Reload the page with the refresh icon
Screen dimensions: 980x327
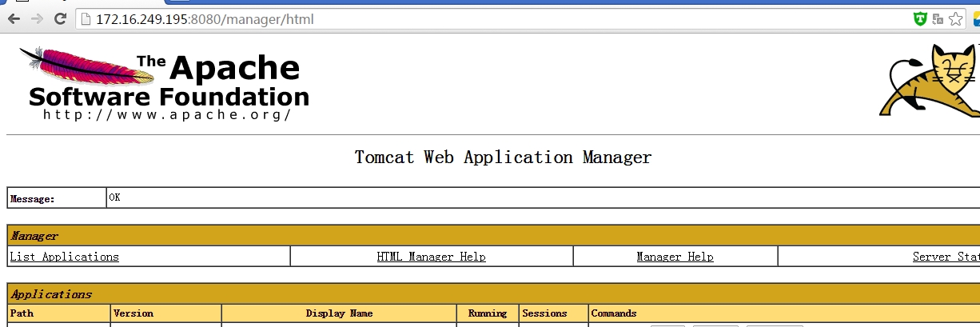click(60, 19)
